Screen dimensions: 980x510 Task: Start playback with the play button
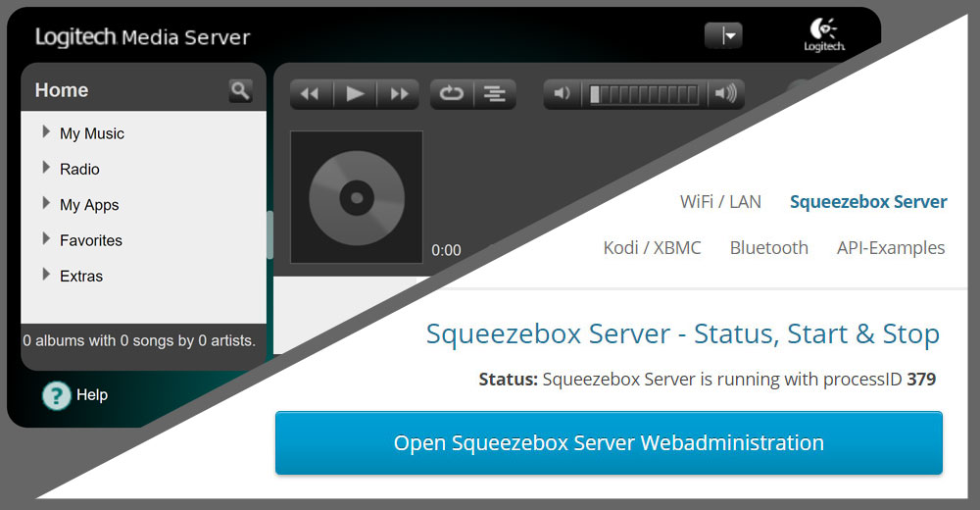point(355,94)
